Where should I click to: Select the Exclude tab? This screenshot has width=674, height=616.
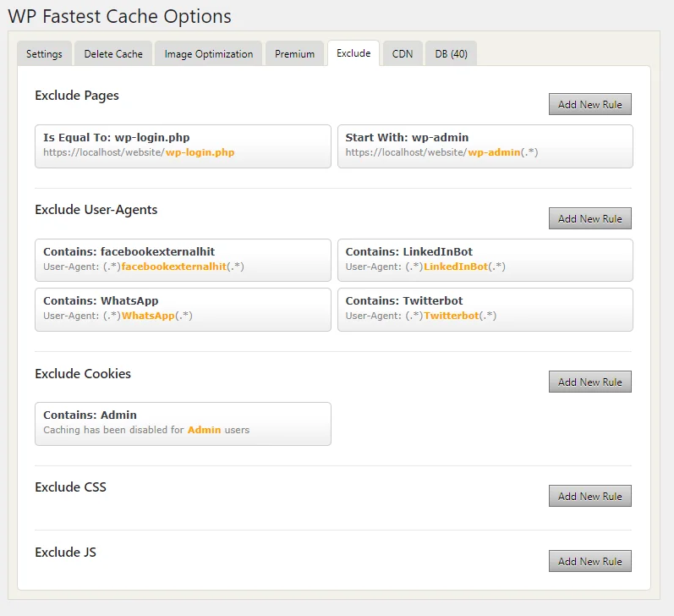[353, 53]
